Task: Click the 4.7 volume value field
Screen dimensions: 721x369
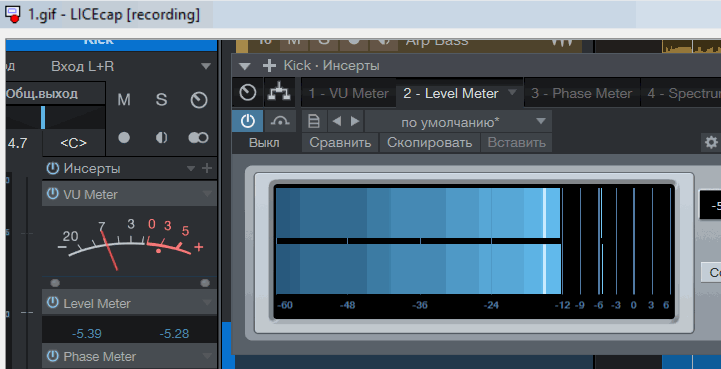Action: (17, 143)
